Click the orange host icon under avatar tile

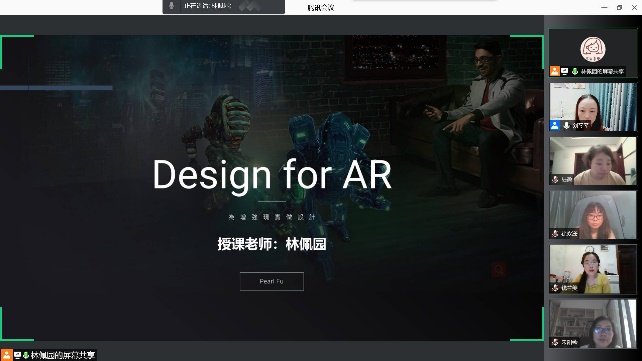click(x=555, y=71)
